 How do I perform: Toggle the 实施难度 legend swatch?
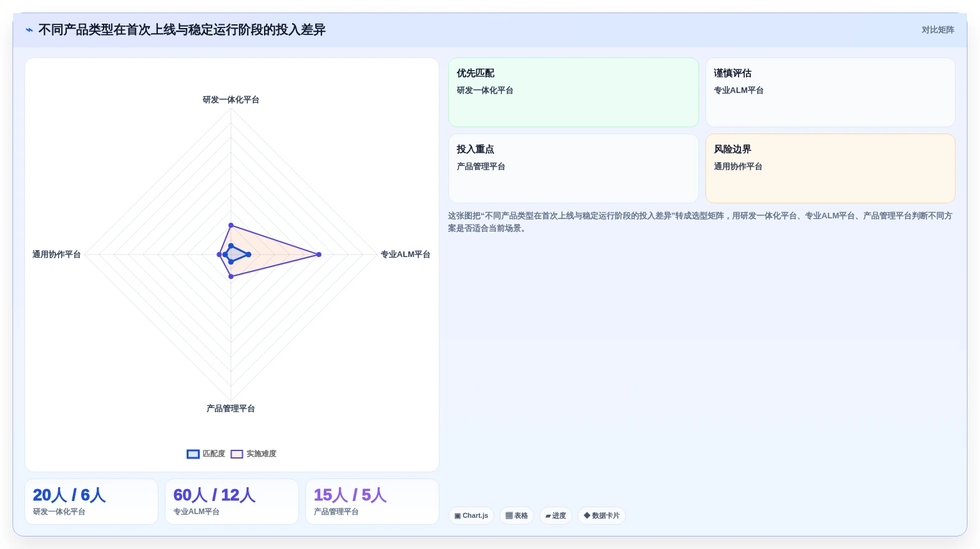click(237, 454)
